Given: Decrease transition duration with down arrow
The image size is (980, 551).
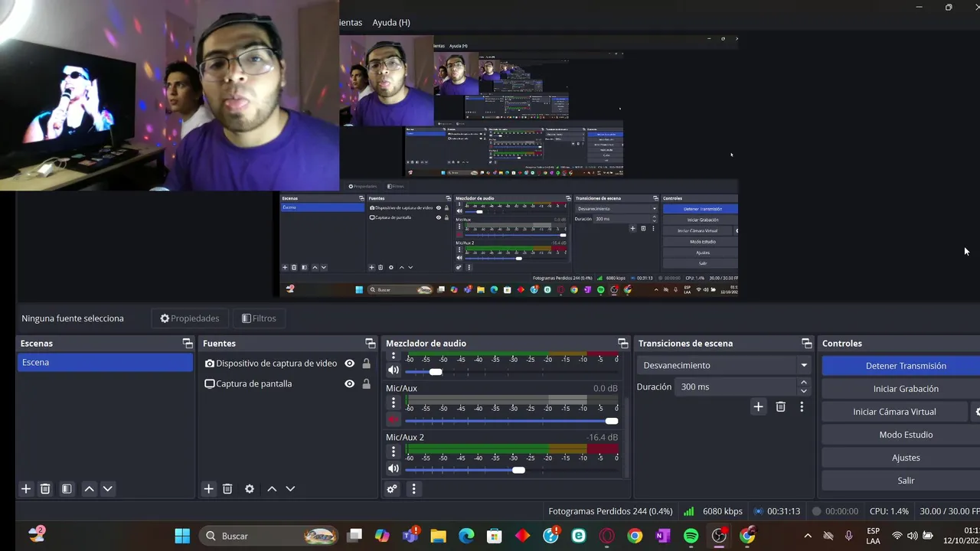Looking at the screenshot, I should [803, 391].
